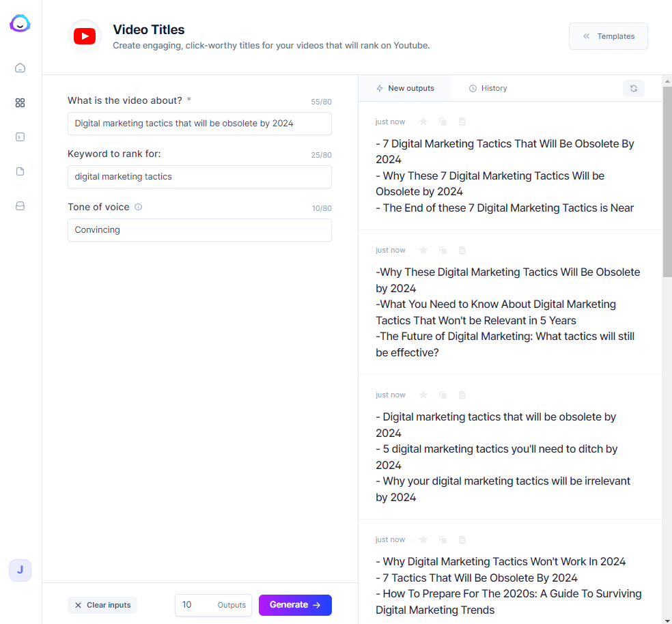Click the documents icon in the sidebar
672x624 pixels.
pyautogui.click(x=20, y=171)
